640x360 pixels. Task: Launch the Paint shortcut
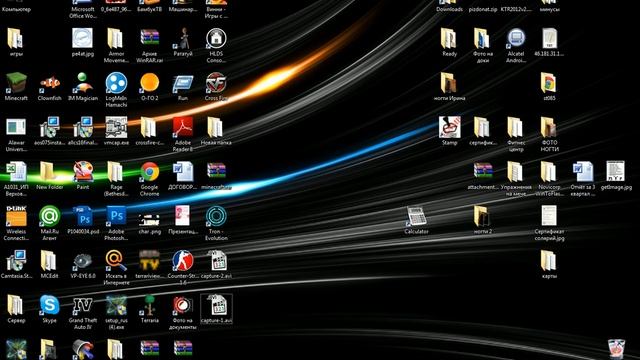pos(83,172)
